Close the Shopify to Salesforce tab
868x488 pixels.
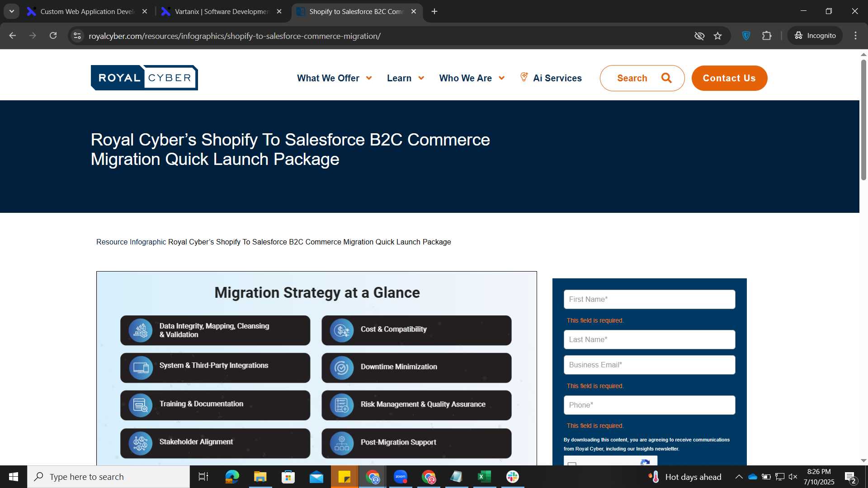coord(414,11)
